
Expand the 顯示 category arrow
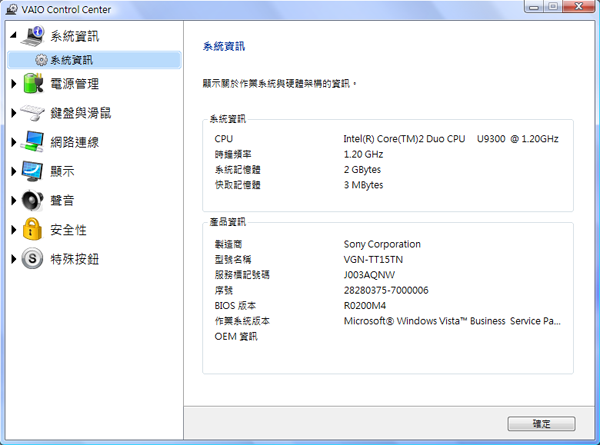pyautogui.click(x=14, y=171)
